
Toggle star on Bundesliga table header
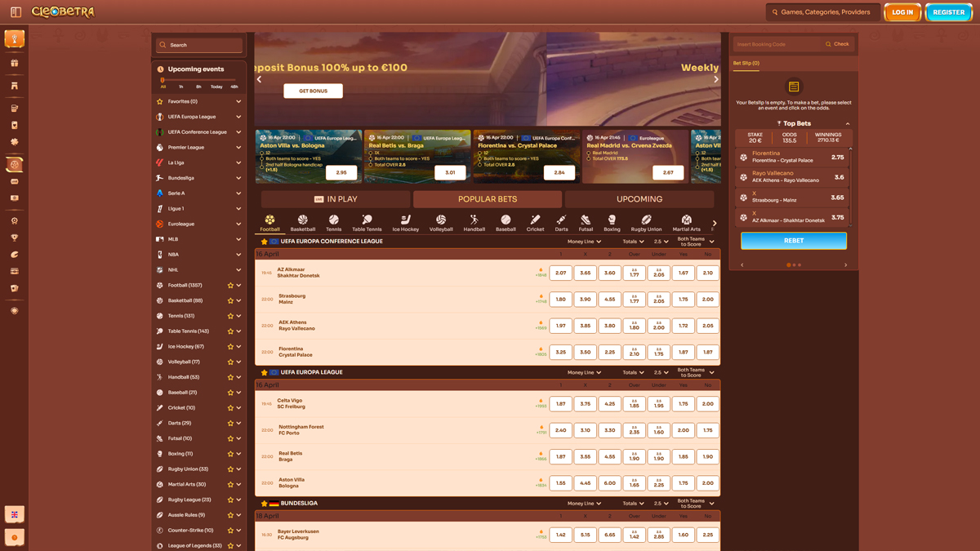(x=264, y=504)
